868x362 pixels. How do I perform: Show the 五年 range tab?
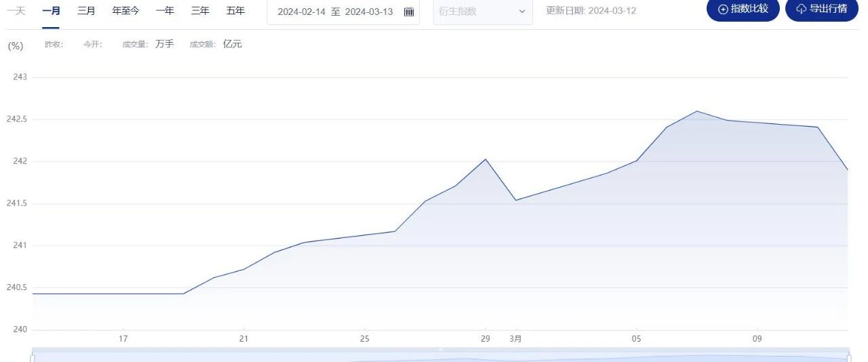(x=236, y=11)
